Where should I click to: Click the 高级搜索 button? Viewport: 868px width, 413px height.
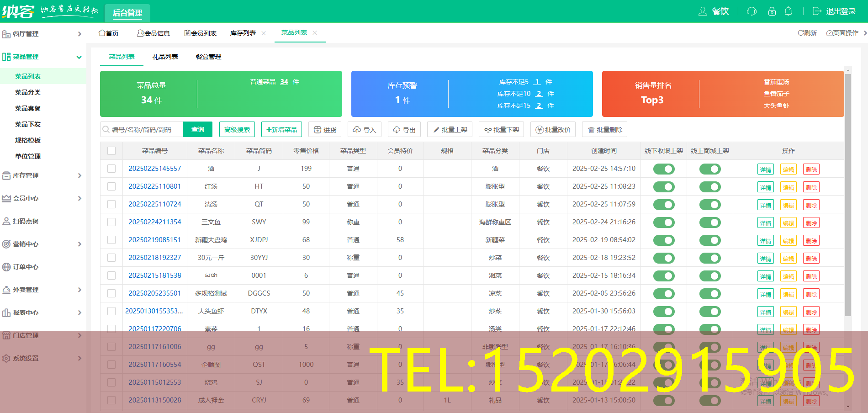(237, 129)
